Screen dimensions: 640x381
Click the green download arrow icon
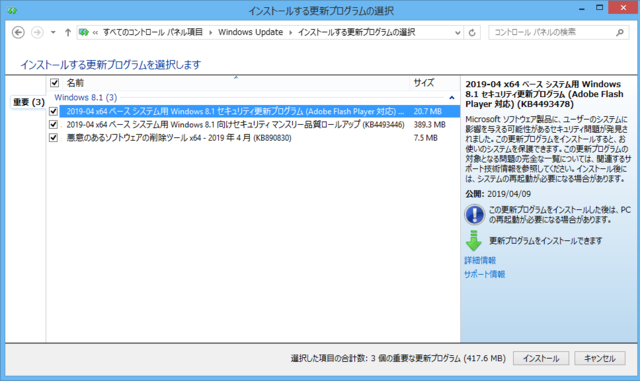point(473,241)
